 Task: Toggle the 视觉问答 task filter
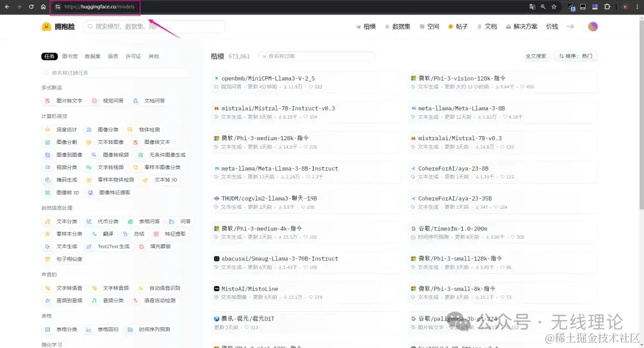107,101
